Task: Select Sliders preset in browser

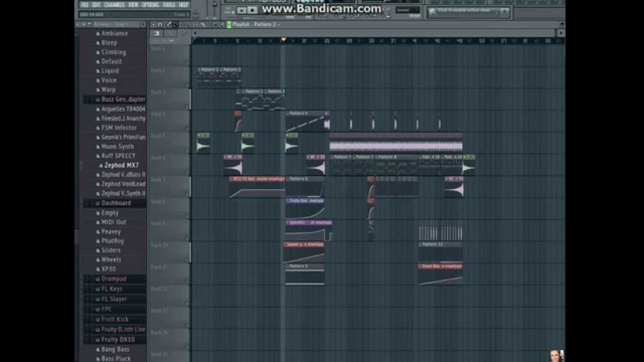Action: tap(111, 250)
